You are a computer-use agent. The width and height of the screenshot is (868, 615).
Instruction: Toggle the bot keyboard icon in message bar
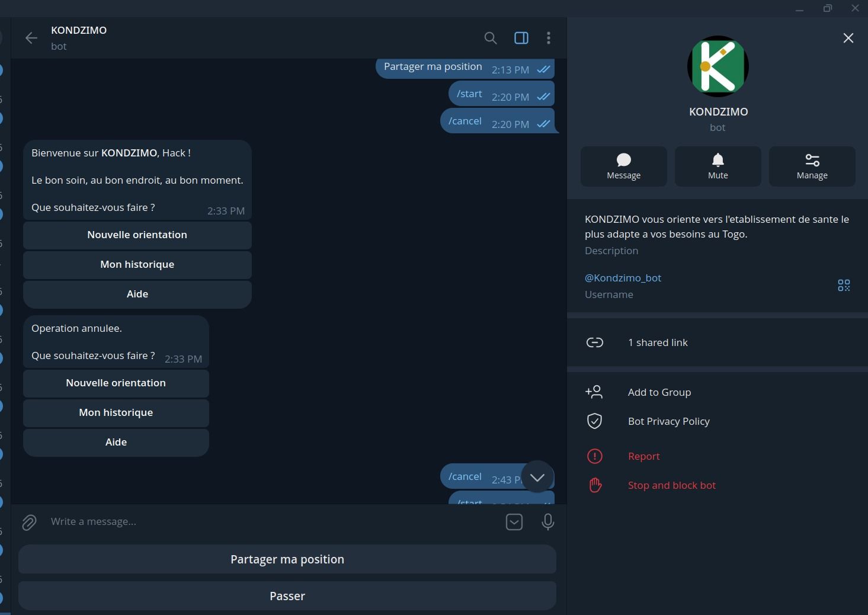coord(514,522)
